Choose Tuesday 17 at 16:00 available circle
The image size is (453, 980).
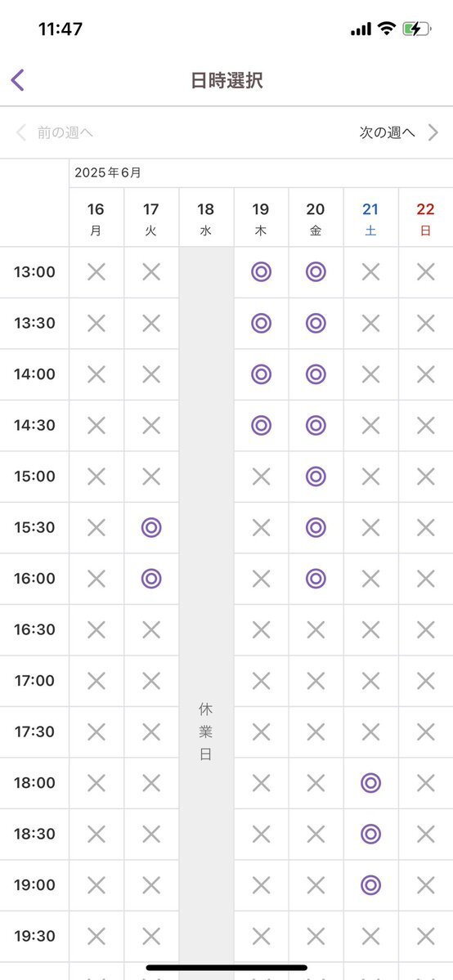[x=150, y=579]
